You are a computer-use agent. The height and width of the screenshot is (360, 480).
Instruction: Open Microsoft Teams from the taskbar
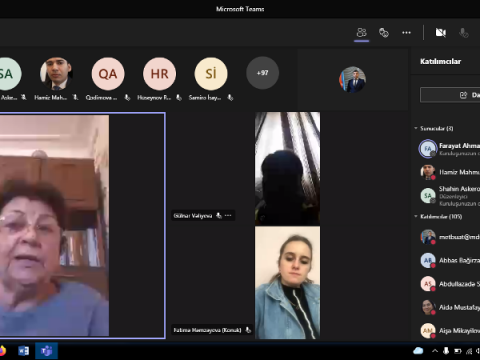coord(46,351)
